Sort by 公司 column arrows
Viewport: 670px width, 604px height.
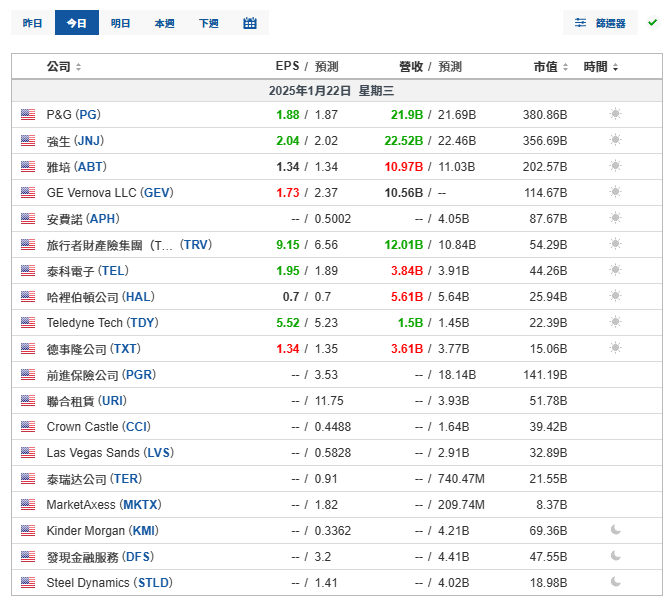pyautogui.click(x=78, y=67)
